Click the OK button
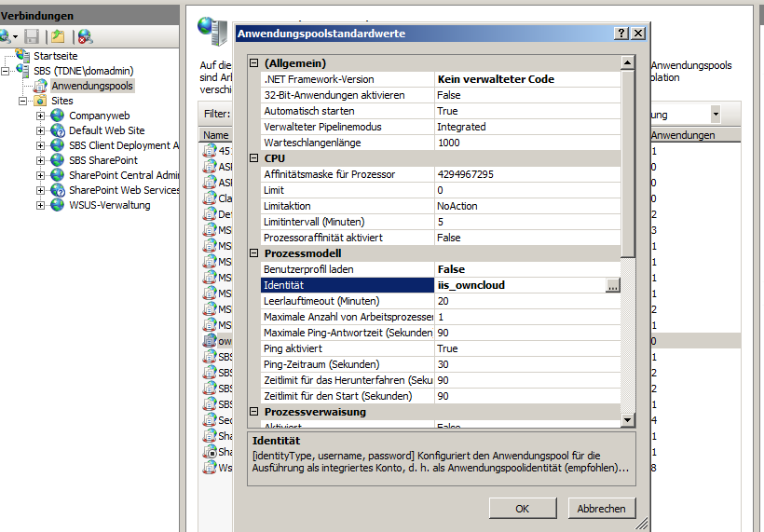Screen dimensions: 764x532 [523, 508]
